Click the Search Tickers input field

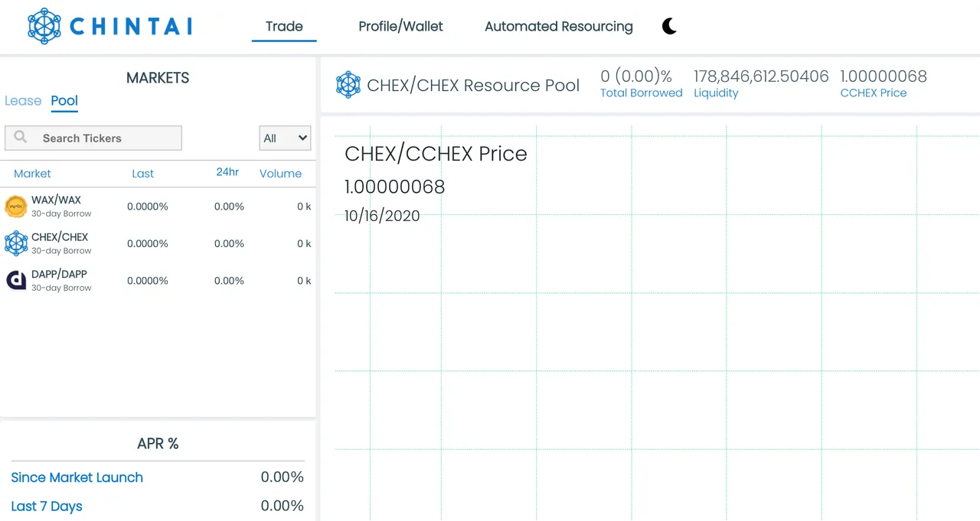pyautogui.click(x=93, y=138)
